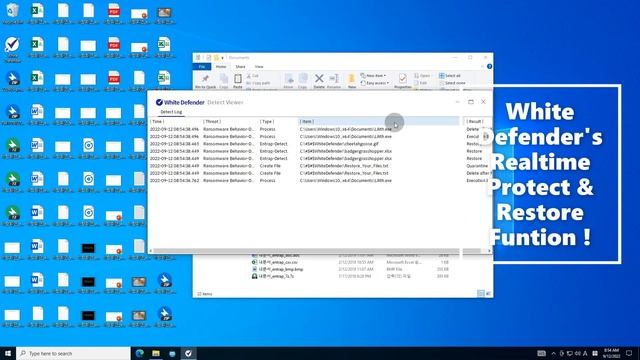Open the quick access toolbar dropdown arrow in Explorer
This screenshot has height=360, width=640.
tap(222, 58)
